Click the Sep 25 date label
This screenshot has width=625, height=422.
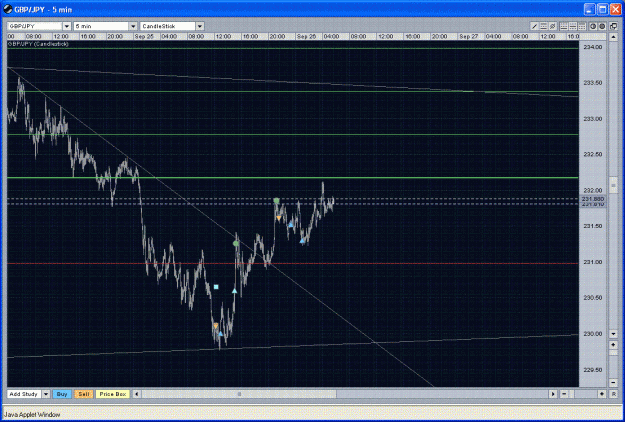click(x=144, y=36)
